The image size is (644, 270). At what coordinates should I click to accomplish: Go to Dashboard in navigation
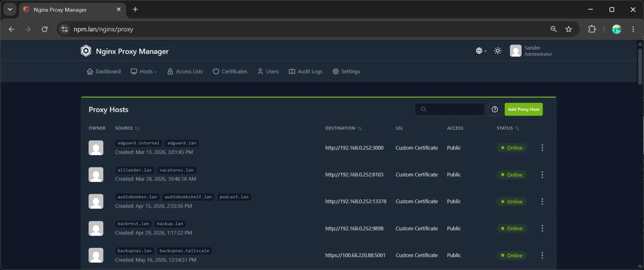click(x=104, y=71)
